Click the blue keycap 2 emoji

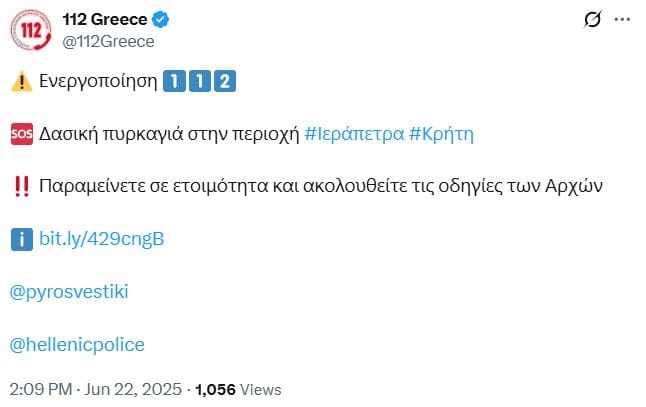point(225,81)
